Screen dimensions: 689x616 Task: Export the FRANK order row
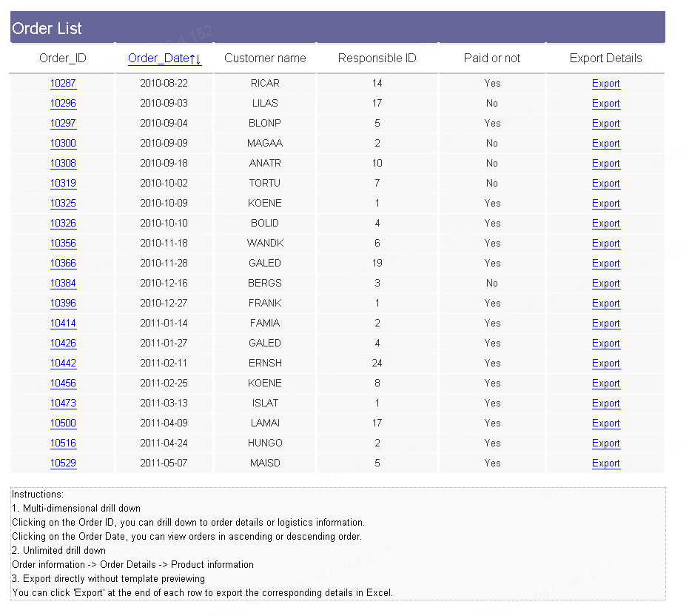click(x=605, y=304)
